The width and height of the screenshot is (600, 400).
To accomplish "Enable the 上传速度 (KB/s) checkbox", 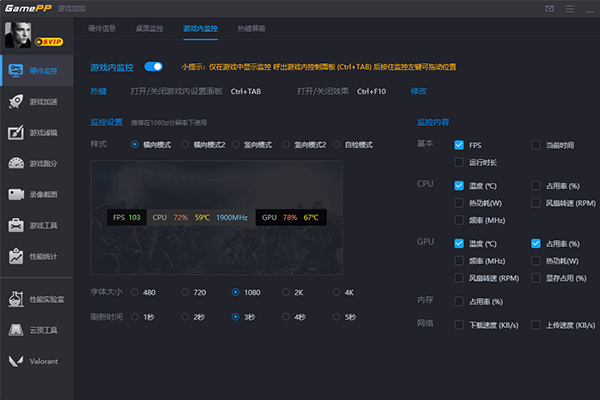I will click(x=536, y=325).
